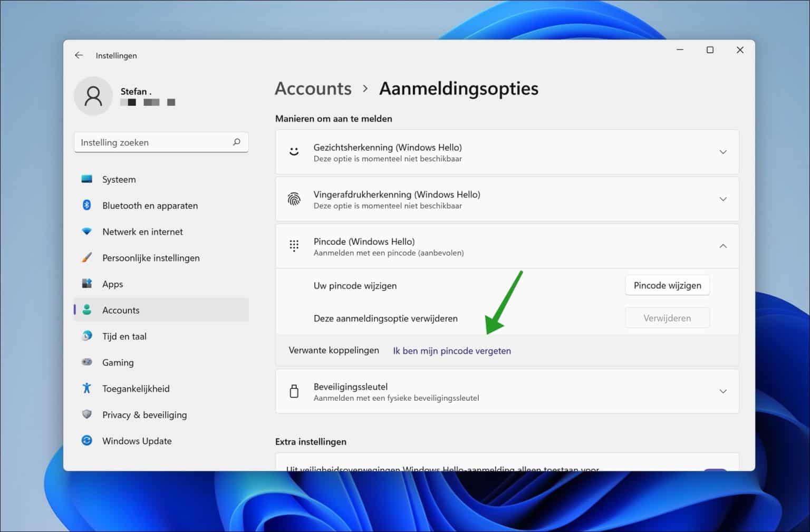The image size is (810, 532).
Task: Open Systeem settings in the sidebar
Action: (119, 179)
